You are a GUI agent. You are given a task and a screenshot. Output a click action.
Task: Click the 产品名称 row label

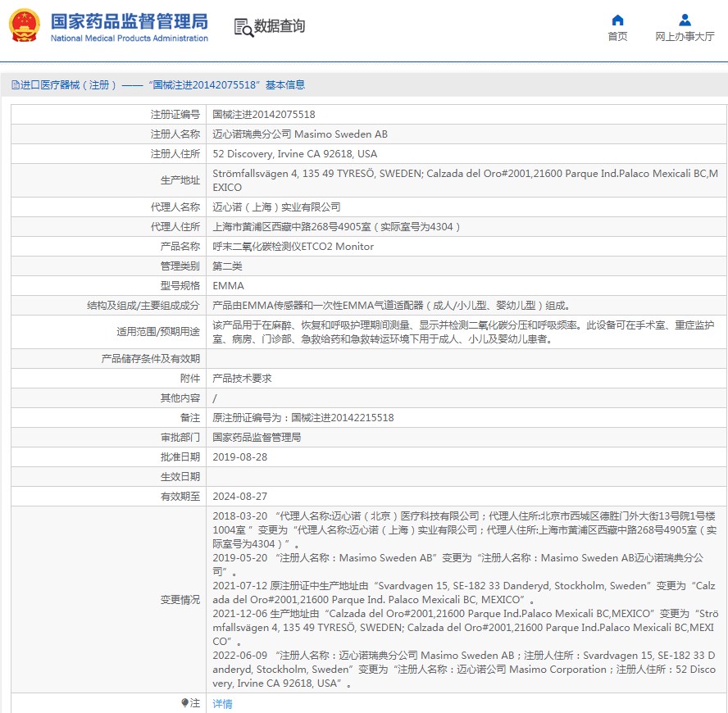pos(180,247)
